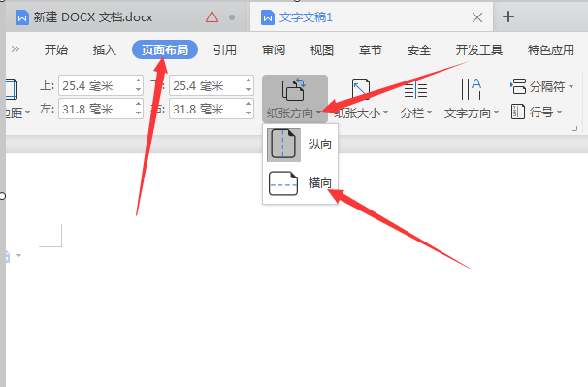
Task: Increase the left margin with up stepper
Action: (139, 104)
